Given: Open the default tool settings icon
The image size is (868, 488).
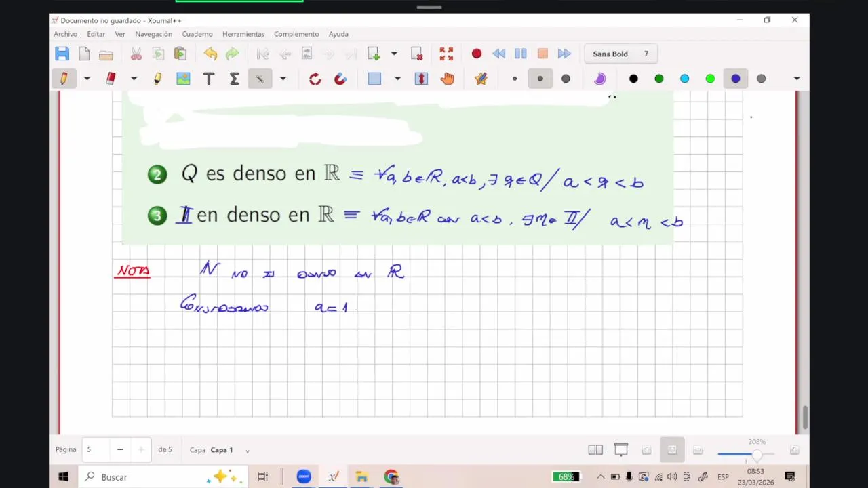Looking at the screenshot, I should pyautogui.click(x=481, y=79).
